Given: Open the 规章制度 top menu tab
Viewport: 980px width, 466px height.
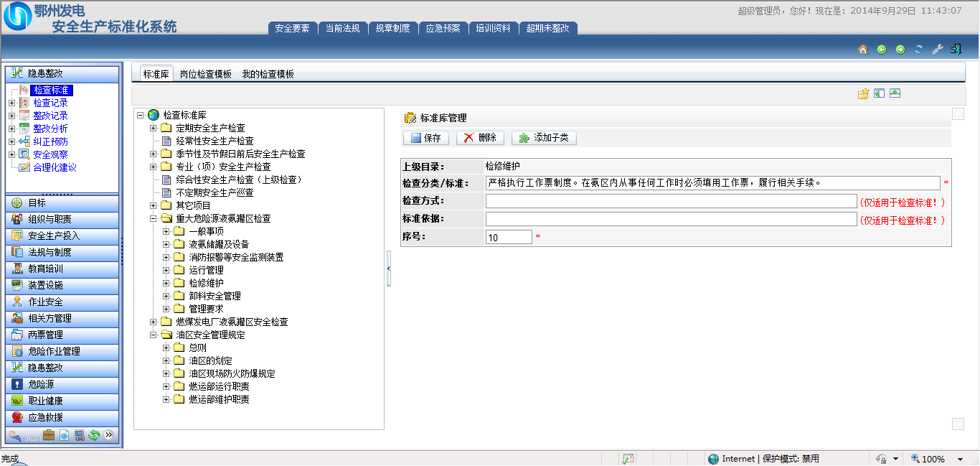Looking at the screenshot, I should (392, 29).
